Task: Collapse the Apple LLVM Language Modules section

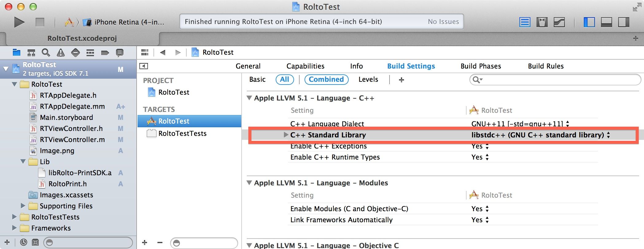Action: (x=250, y=183)
